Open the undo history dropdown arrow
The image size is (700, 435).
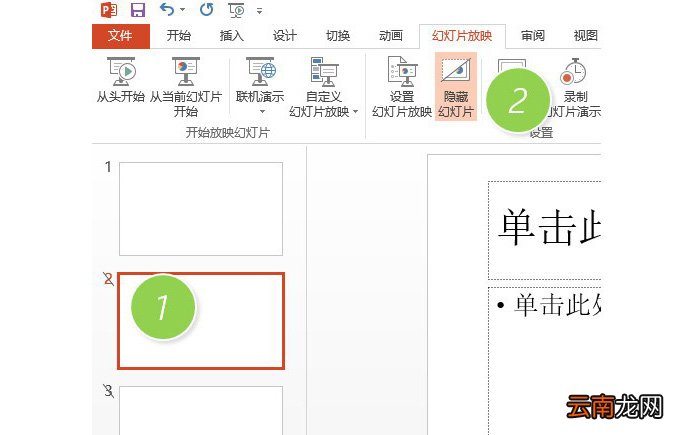(183, 9)
